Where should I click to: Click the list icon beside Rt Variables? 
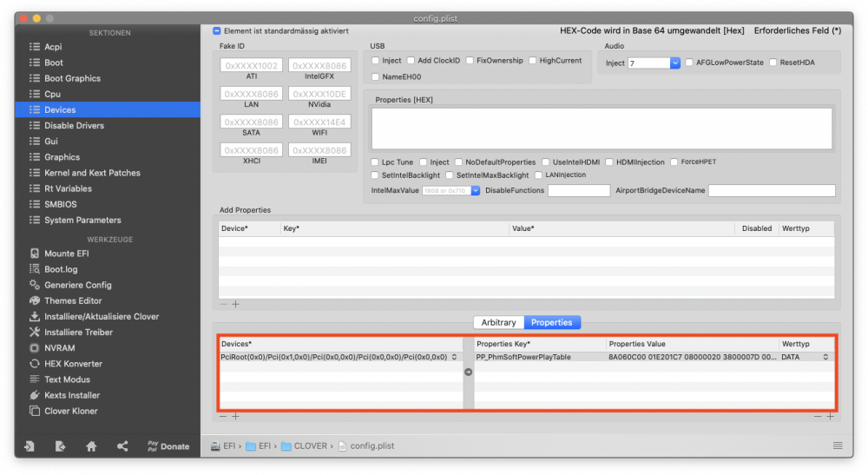[35, 188]
